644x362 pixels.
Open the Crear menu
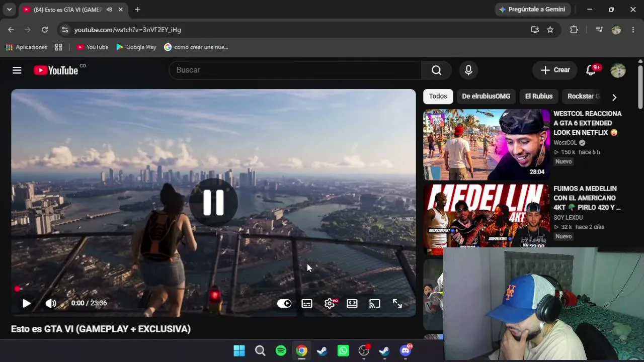pos(555,70)
